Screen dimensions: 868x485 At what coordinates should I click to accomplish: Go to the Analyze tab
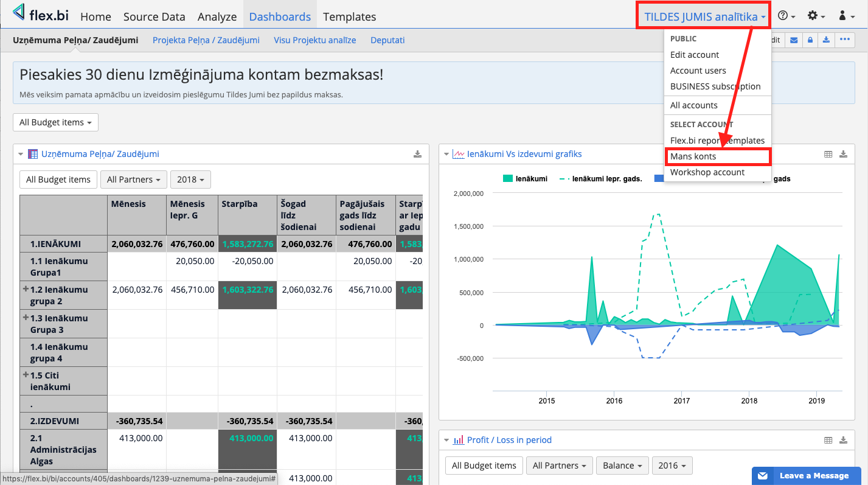pos(217,17)
